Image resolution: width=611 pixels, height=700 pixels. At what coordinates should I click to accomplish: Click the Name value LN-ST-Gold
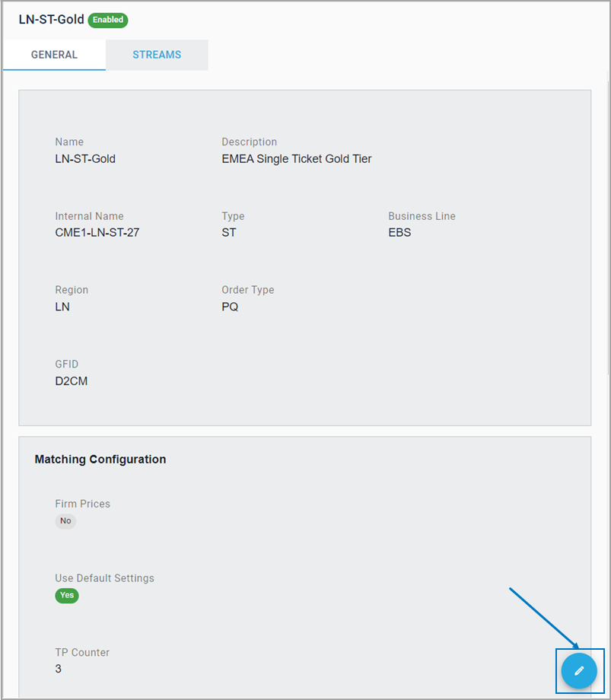(85, 159)
